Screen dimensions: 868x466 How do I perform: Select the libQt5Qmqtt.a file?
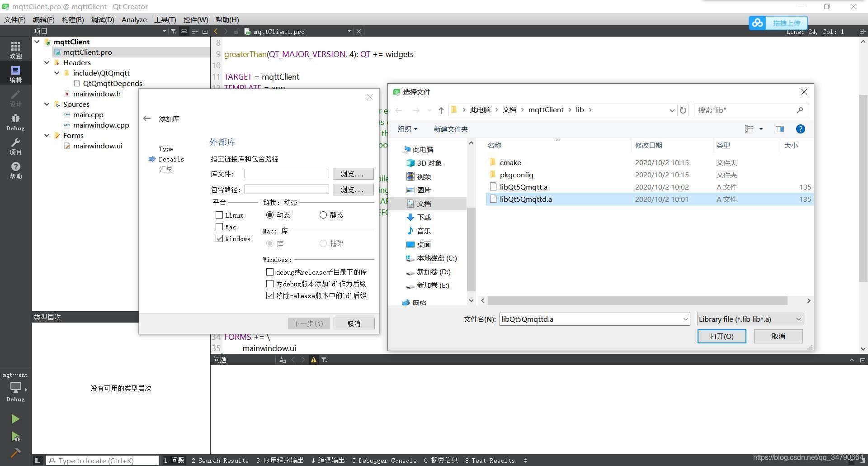click(x=523, y=187)
